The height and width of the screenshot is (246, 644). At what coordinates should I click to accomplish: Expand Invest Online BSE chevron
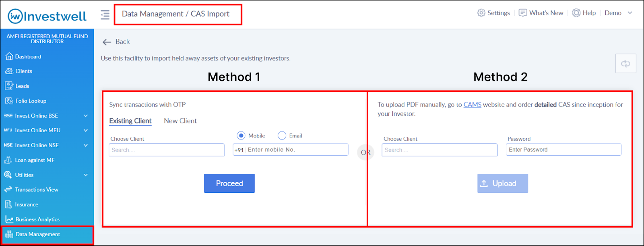86,116
